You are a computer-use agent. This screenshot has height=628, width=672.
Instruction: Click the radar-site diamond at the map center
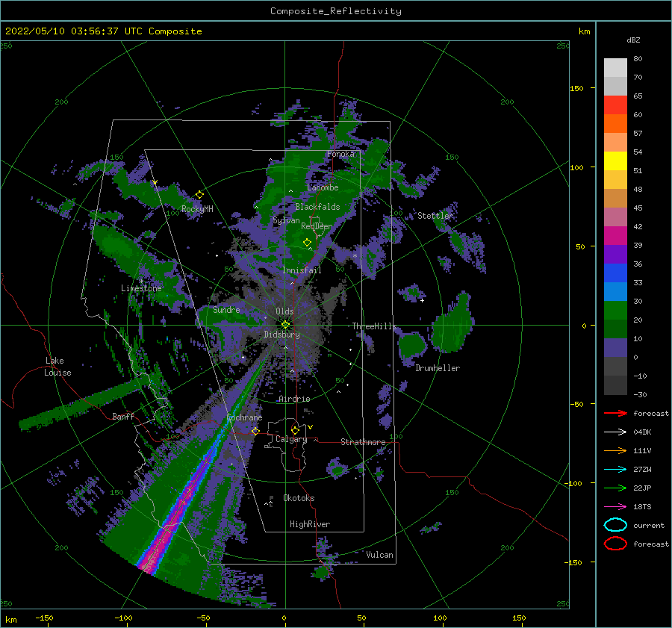point(285,325)
